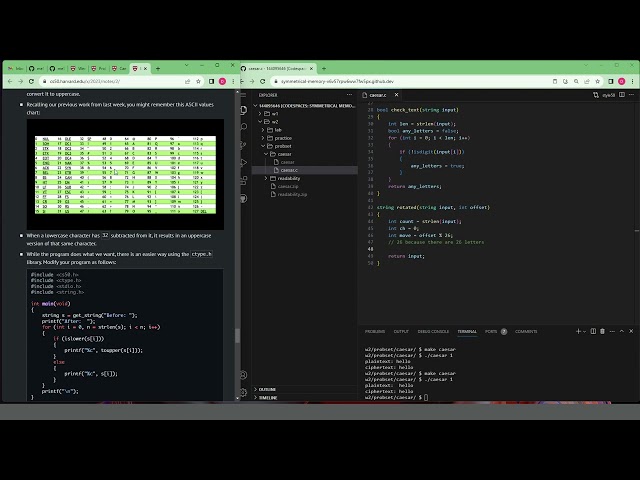Split the terminal panel
Image resolution: width=640 pixels, height=480 pixels.
click(593, 331)
